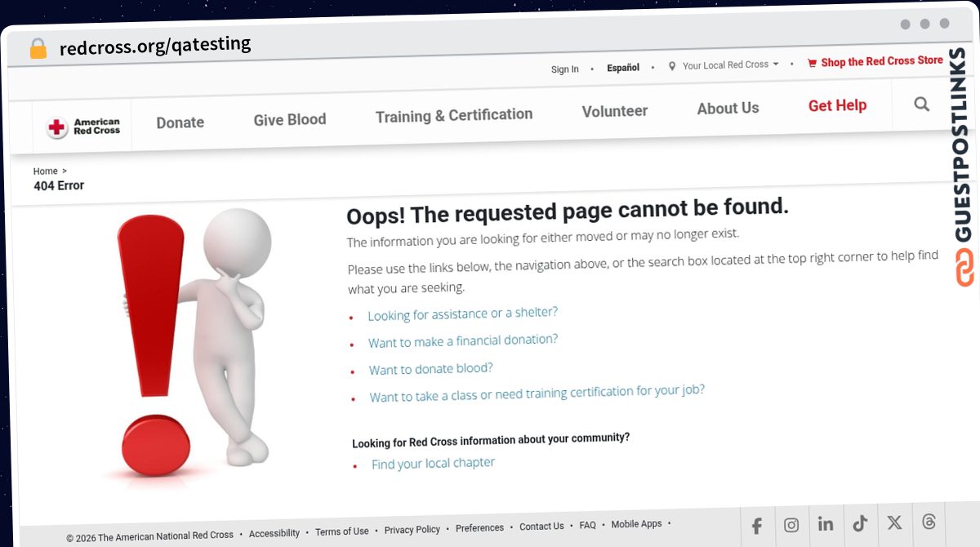
Task: Open Accessibility footer link
Action: pos(274,533)
